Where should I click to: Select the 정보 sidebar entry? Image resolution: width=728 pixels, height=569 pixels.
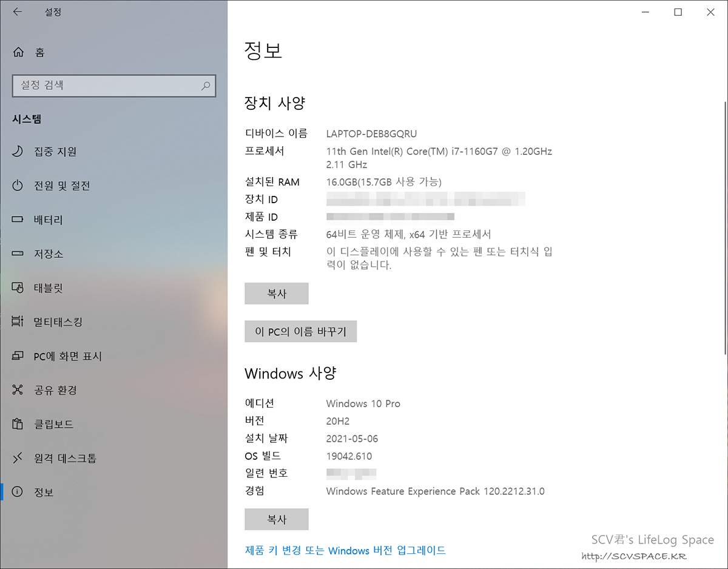pyautogui.click(x=113, y=492)
